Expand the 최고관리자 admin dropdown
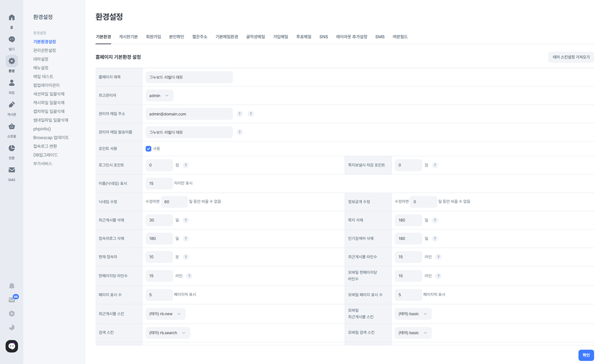 [159, 96]
